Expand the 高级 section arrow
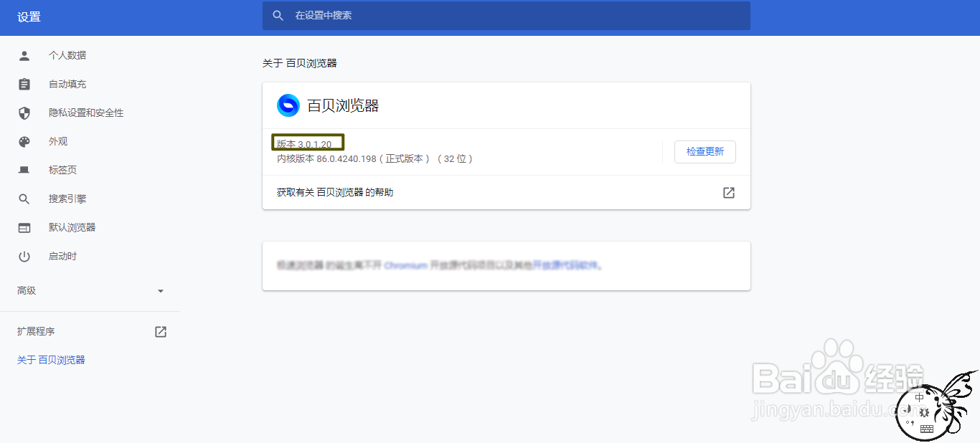Image resolution: width=980 pixels, height=443 pixels. pos(161,291)
